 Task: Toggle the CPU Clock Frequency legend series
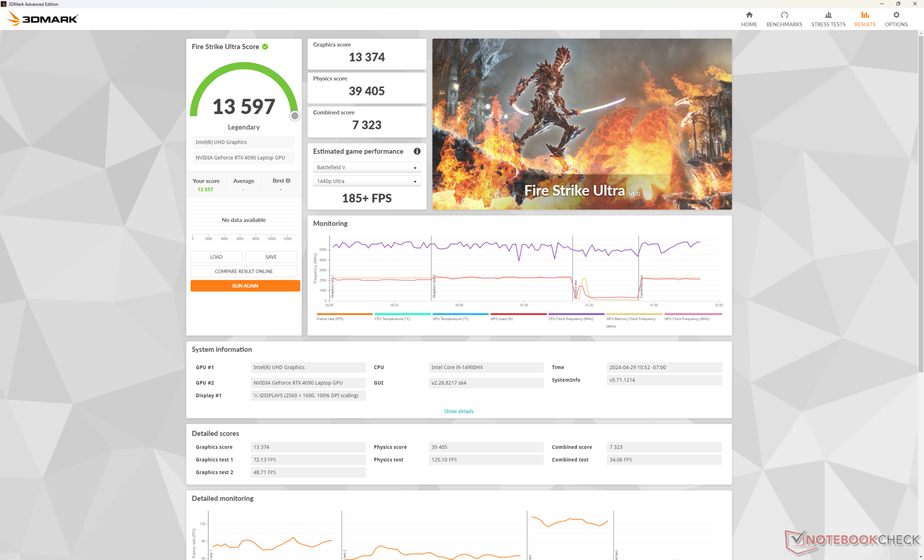pos(570,318)
